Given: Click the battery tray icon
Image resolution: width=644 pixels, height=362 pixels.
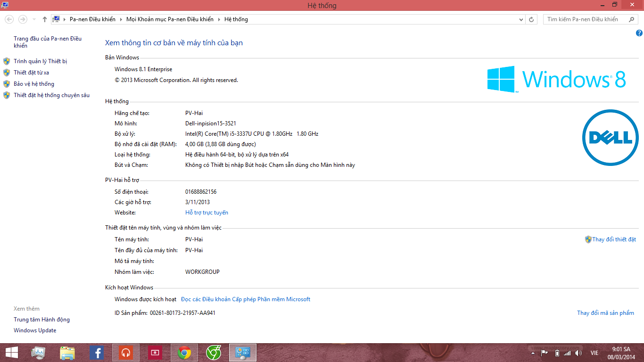Looking at the screenshot, I should tap(557, 353).
